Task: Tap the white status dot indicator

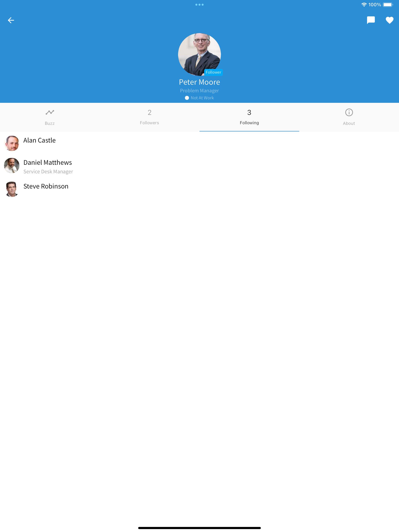Action: [187, 98]
